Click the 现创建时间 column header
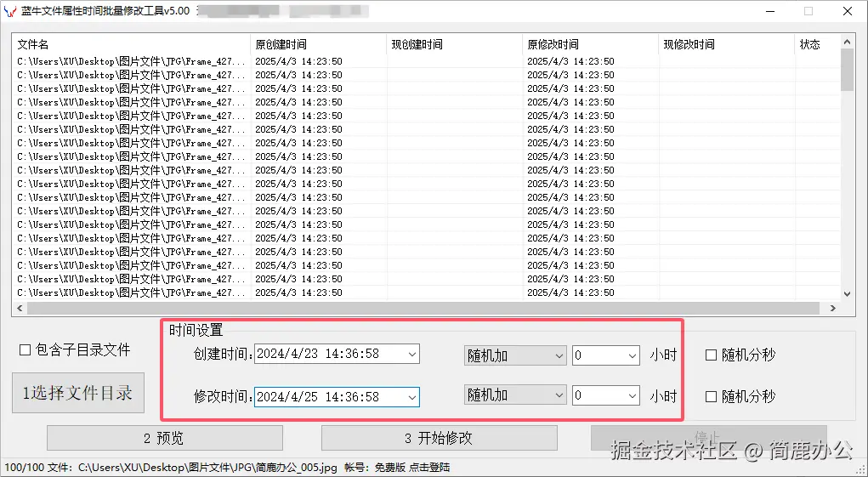This screenshot has width=868, height=477. (x=455, y=45)
